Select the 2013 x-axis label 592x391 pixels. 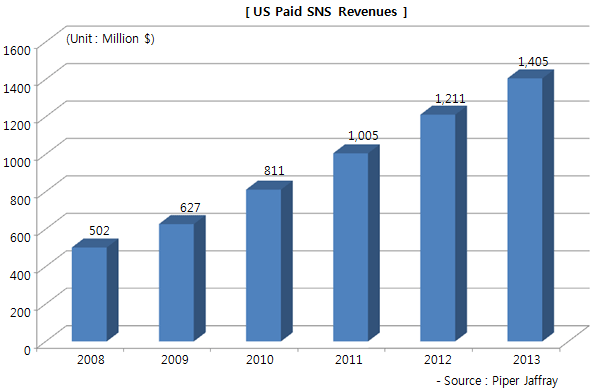click(x=526, y=359)
